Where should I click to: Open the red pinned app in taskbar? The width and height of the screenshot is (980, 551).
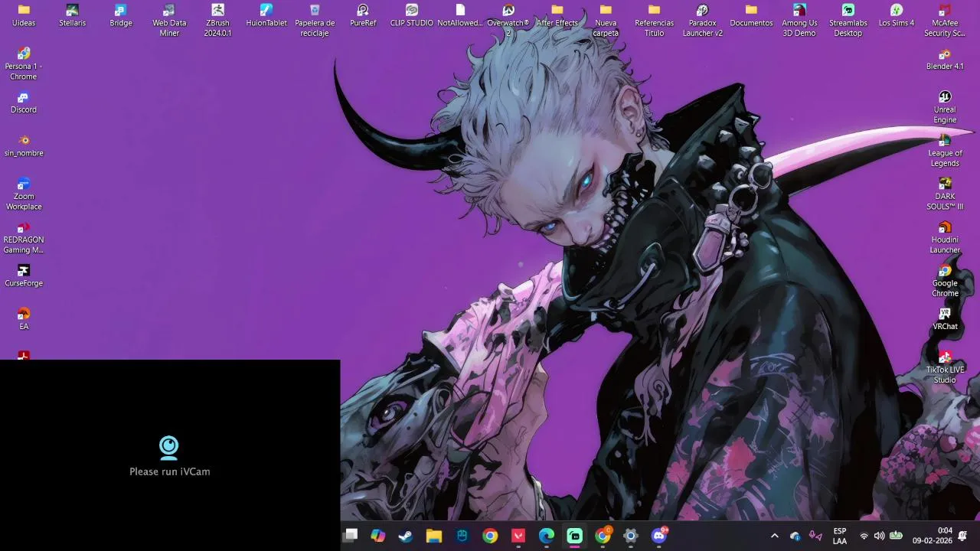coord(518,536)
